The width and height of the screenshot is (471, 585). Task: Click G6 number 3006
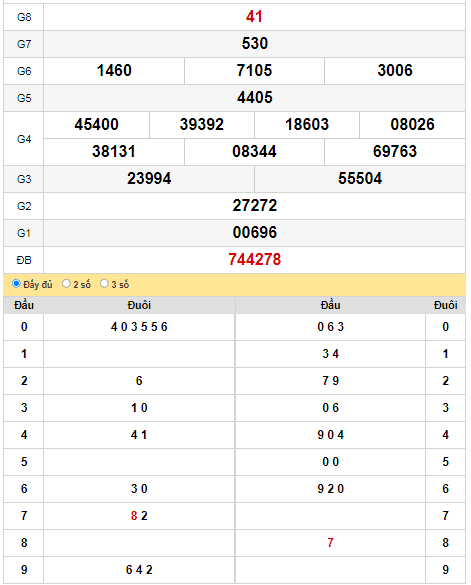pyautogui.click(x=395, y=71)
